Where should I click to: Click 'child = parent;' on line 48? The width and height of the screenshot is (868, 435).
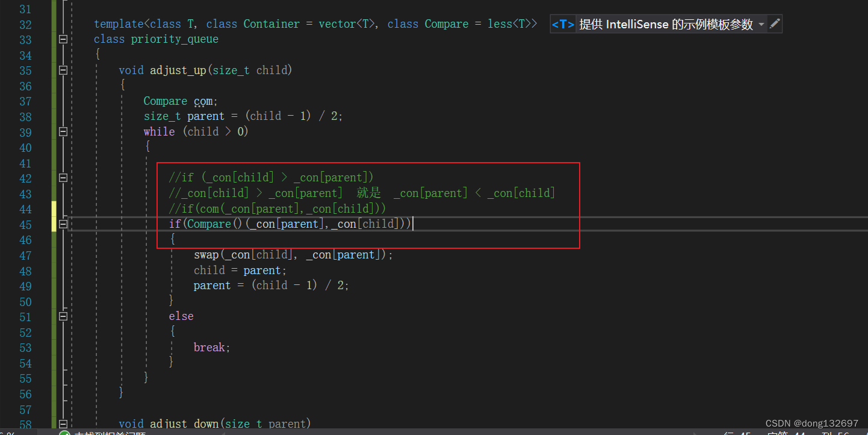coord(240,271)
